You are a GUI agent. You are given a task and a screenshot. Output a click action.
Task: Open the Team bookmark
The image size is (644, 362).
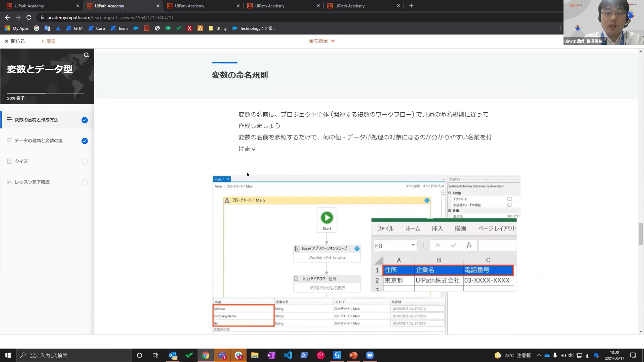(x=119, y=28)
